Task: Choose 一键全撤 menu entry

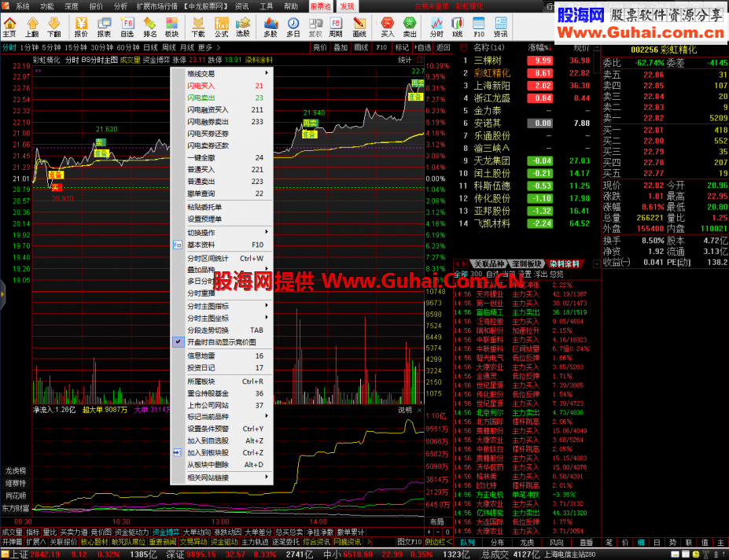Action: coord(221,157)
